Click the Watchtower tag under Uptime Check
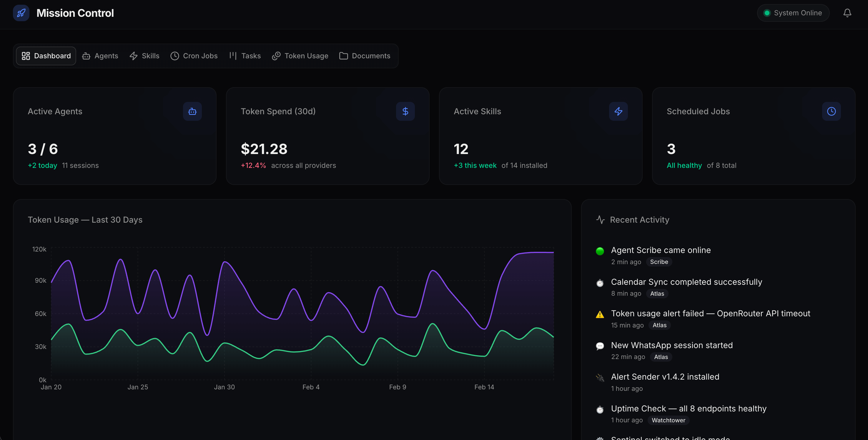The image size is (868, 440). click(x=669, y=420)
